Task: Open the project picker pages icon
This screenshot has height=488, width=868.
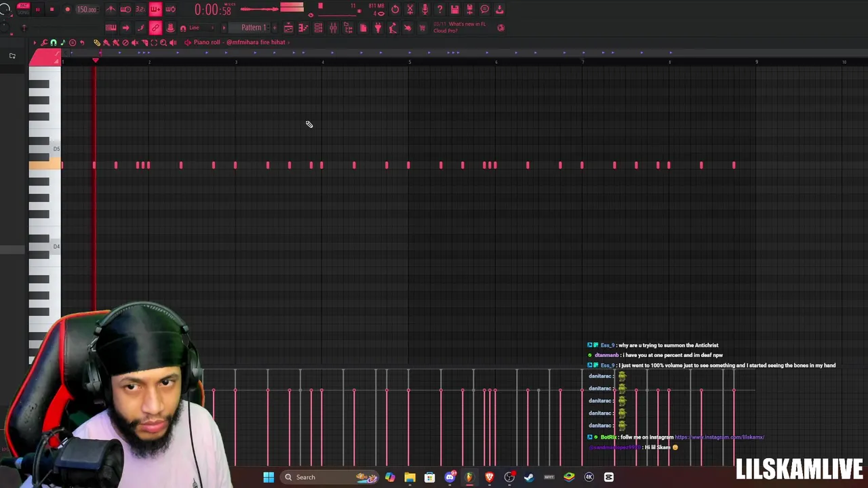Action: [x=363, y=28]
